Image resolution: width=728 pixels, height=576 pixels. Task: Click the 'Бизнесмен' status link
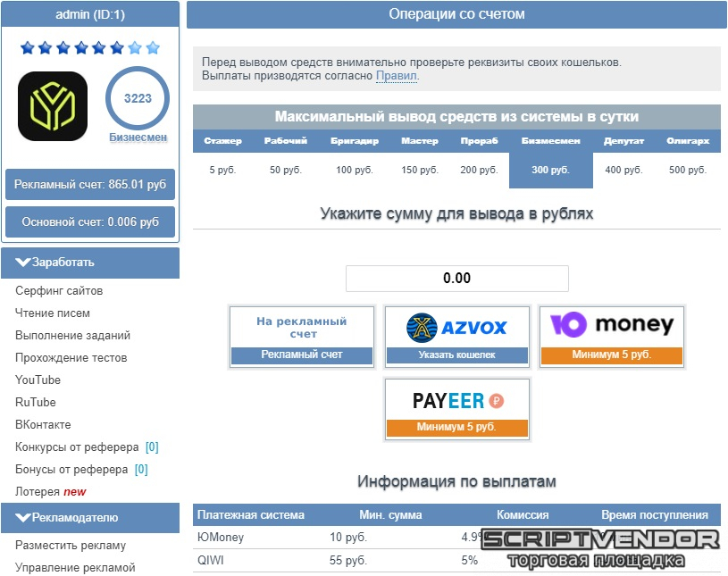(138, 138)
